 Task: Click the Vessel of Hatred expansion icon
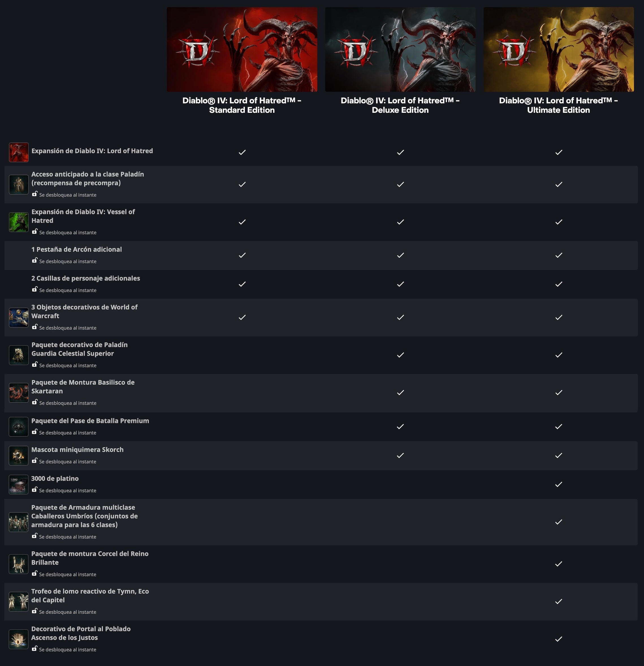pos(19,222)
